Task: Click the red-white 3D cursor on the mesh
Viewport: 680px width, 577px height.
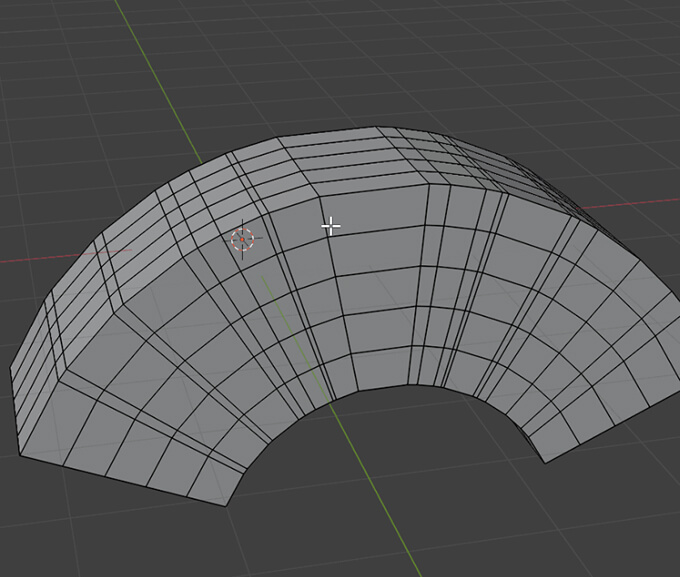Action: point(242,240)
